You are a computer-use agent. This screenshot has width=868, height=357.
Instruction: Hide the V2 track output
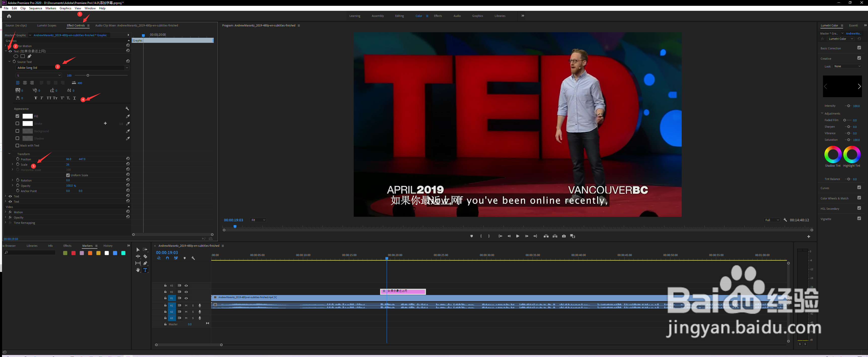coord(186,292)
